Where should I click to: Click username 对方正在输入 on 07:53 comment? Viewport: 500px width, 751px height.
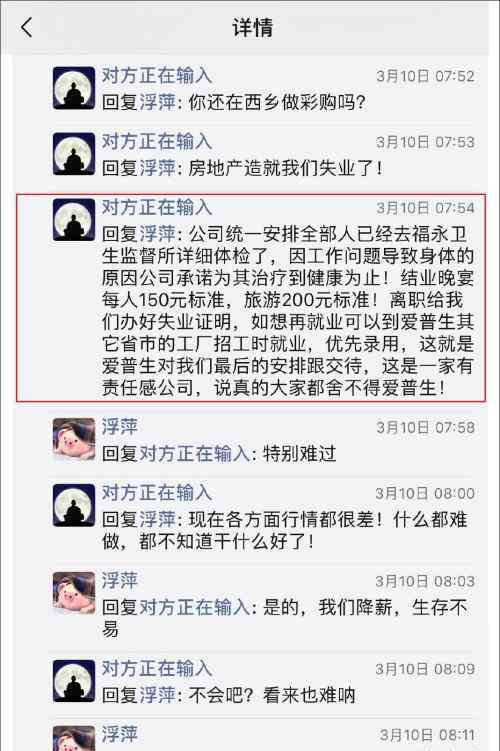pyautogui.click(x=157, y=141)
